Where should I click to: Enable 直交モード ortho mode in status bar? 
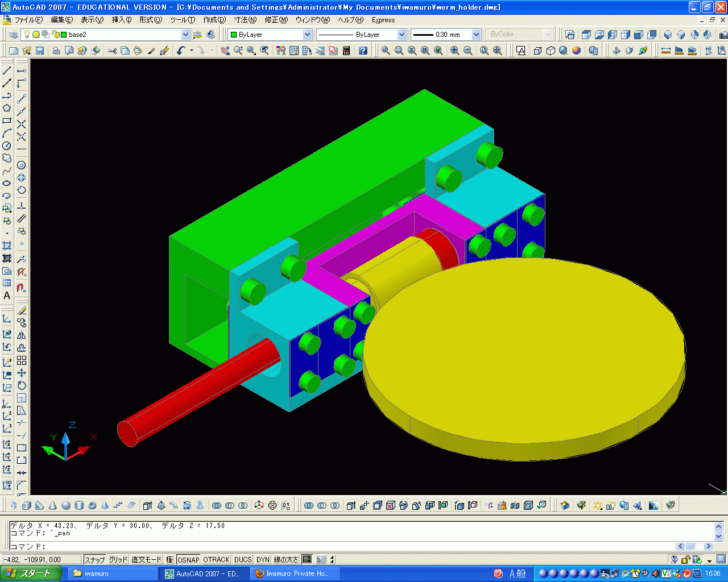pyautogui.click(x=146, y=560)
